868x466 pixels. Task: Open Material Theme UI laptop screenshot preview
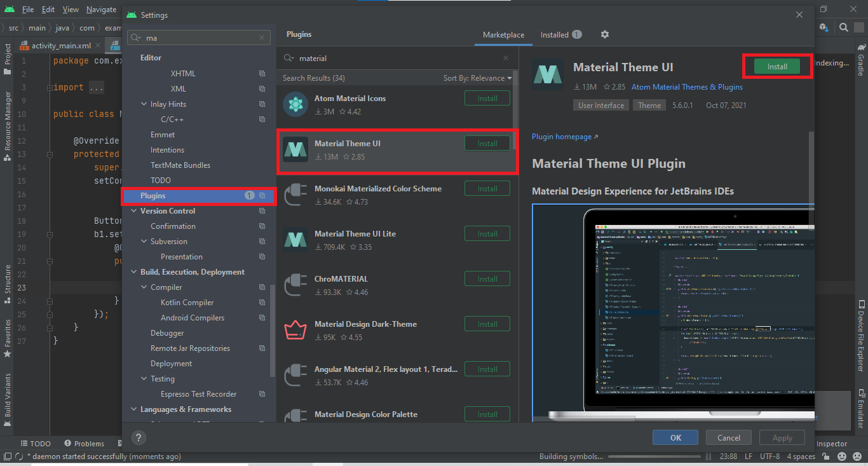(674, 312)
